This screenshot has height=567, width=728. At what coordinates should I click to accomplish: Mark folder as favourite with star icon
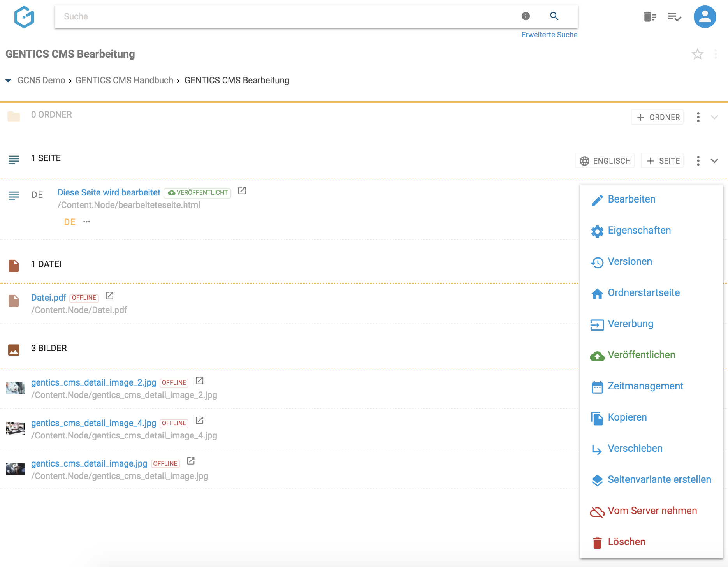[x=697, y=54]
